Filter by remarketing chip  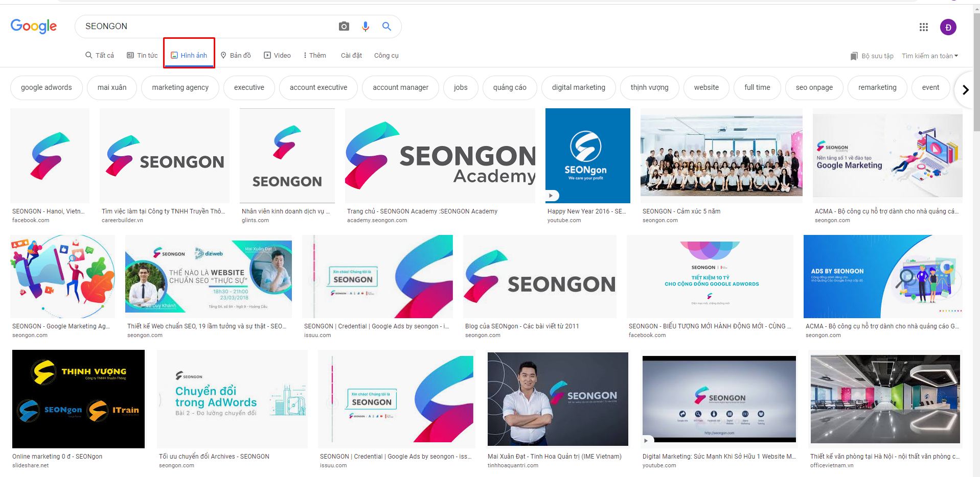(877, 87)
